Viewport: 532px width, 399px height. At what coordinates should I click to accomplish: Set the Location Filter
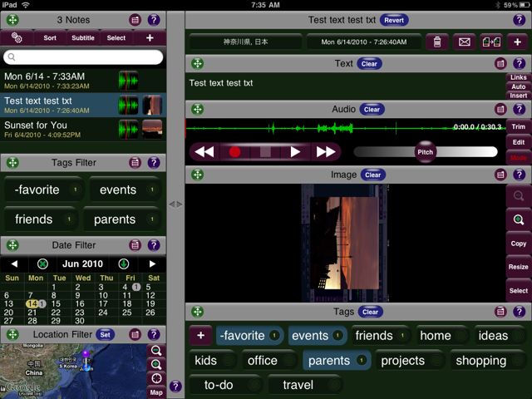(x=105, y=334)
